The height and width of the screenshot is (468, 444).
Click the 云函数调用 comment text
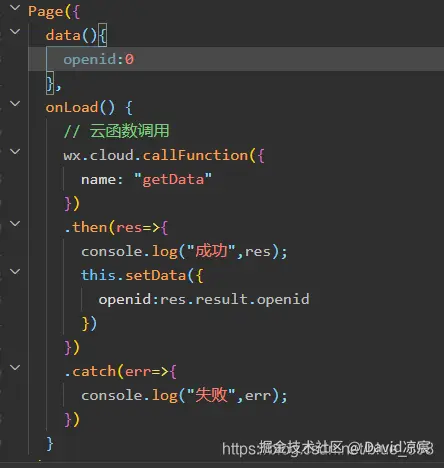tap(129, 130)
